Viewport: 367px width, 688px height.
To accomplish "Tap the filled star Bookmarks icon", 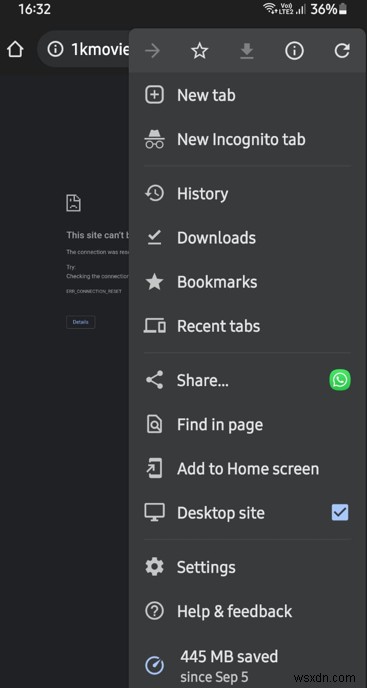I will click(155, 282).
